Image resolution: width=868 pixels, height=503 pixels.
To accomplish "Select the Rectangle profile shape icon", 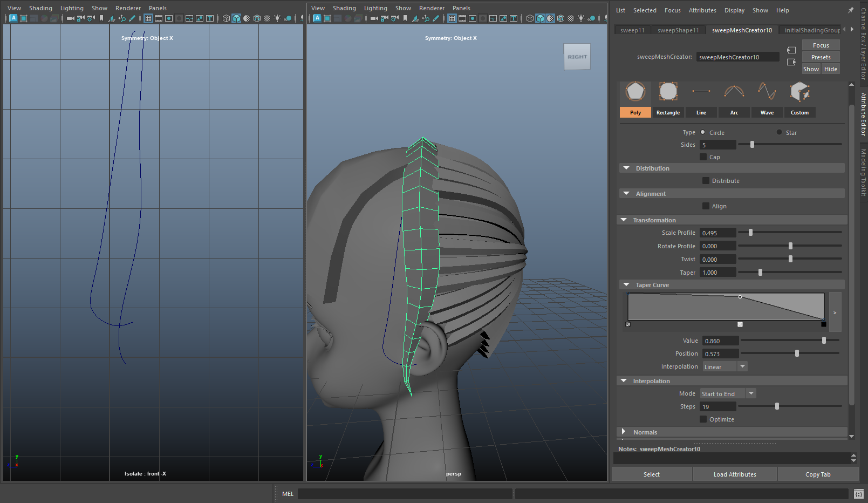I will pos(668,92).
